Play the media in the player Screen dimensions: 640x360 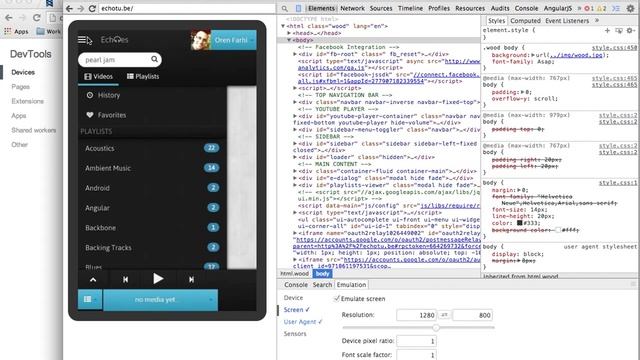(x=158, y=279)
